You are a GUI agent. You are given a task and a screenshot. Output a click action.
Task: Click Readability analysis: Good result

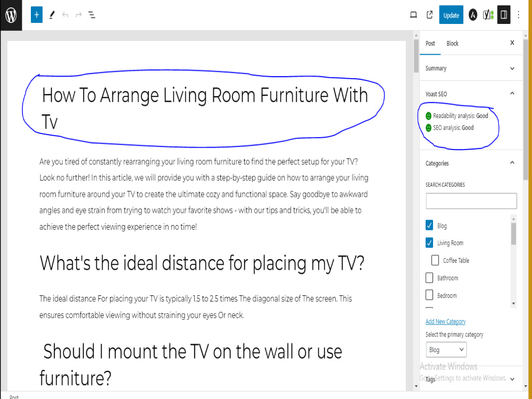(456, 115)
